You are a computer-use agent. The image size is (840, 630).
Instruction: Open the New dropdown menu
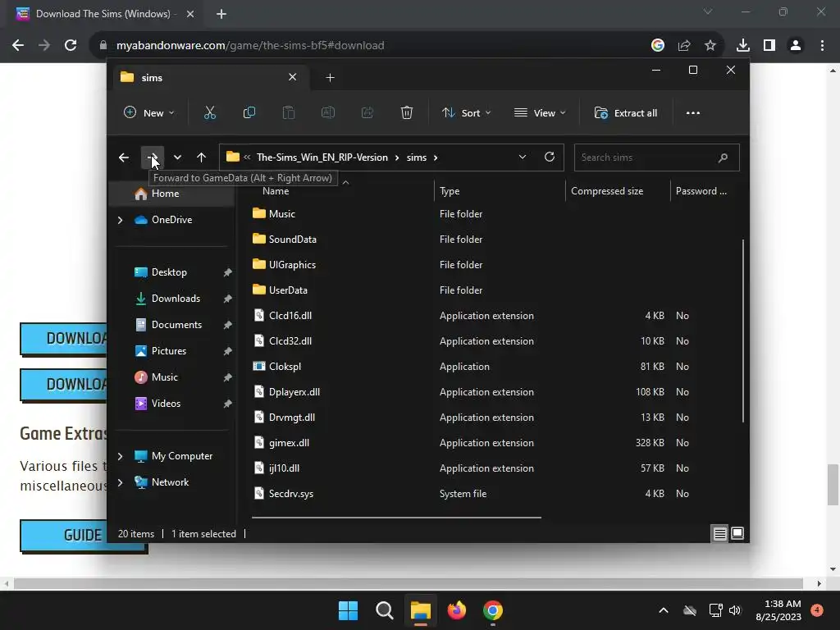click(x=149, y=113)
